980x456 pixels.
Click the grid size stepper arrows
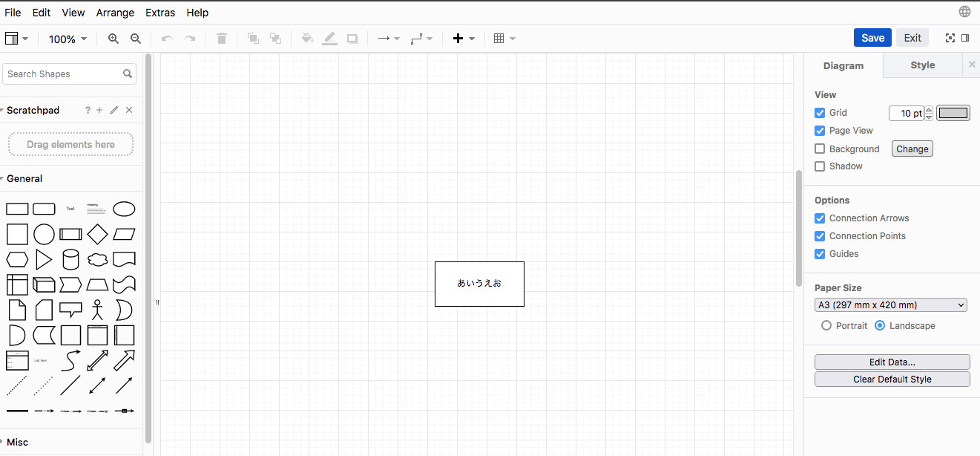[x=929, y=113]
